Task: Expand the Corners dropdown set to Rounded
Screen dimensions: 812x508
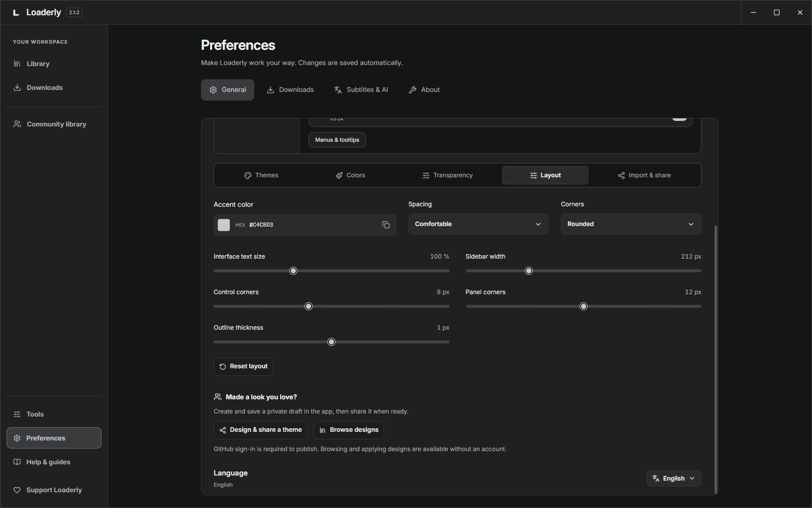Action: 631,224
